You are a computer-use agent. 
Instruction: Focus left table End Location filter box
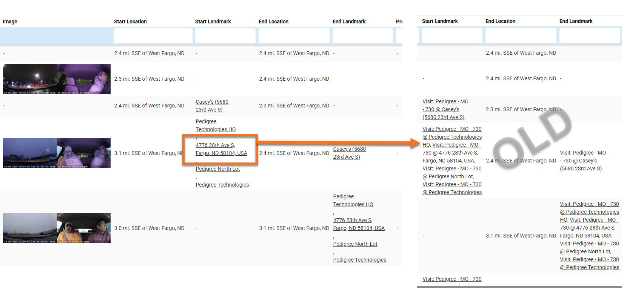point(294,36)
